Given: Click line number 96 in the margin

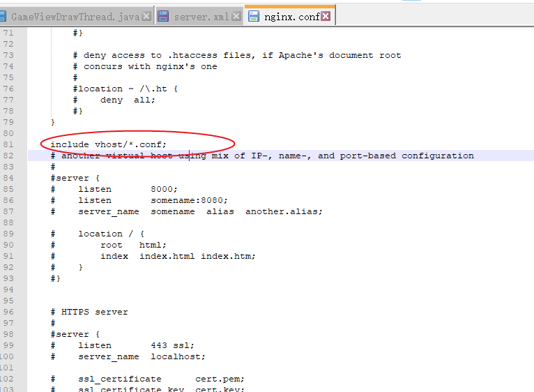Looking at the screenshot, I should 8,312.
